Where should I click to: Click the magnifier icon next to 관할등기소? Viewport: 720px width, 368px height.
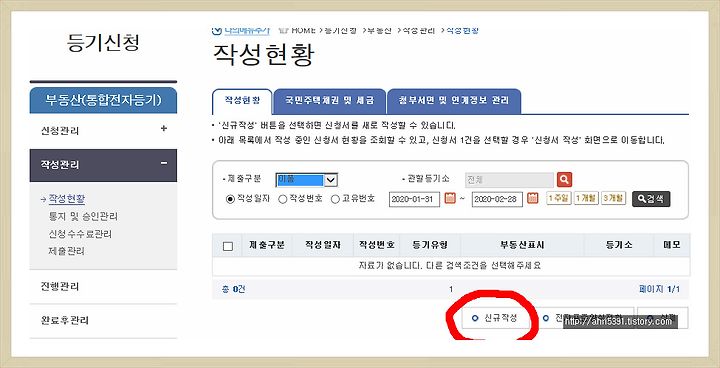click(x=564, y=179)
